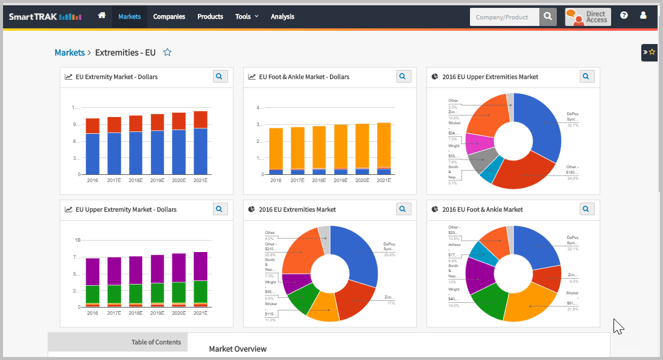Click 2018E bar in EU Upper Extremity chart
This screenshot has width=663, height=360.
click(136, 282)
